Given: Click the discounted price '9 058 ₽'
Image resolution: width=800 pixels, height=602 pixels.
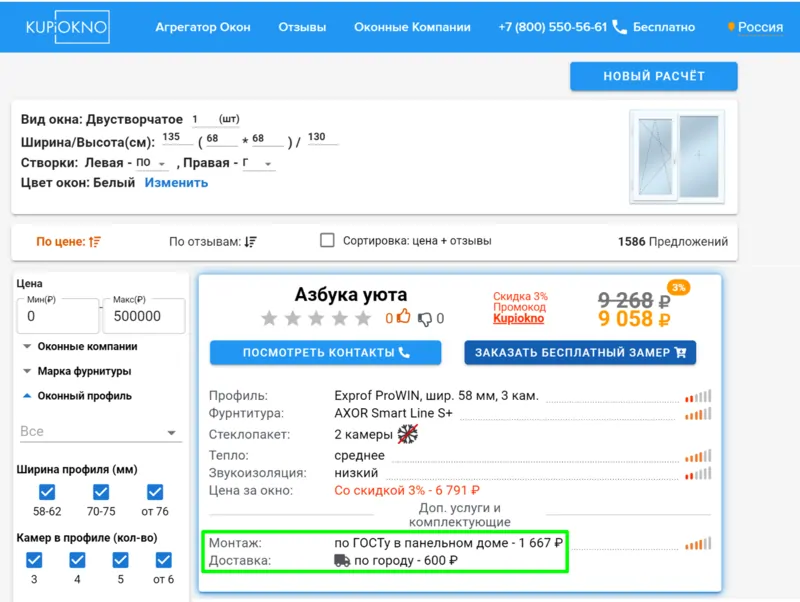Looking at the screenshot, I should (x=634, y=319).
